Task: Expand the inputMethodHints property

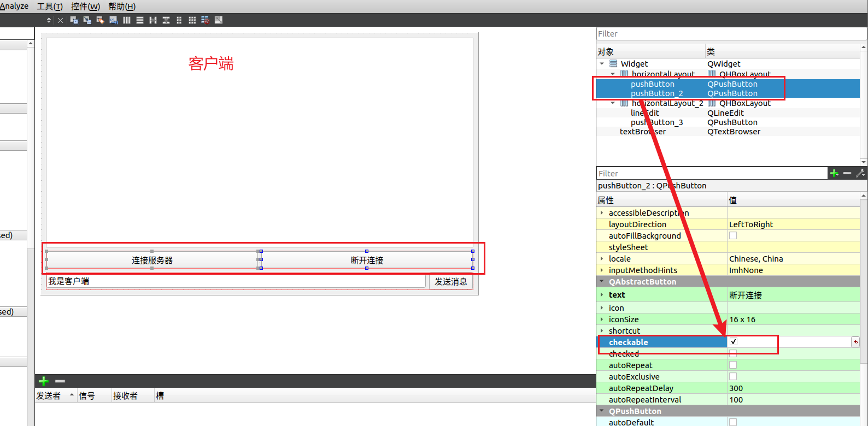Action: (602, 270)
